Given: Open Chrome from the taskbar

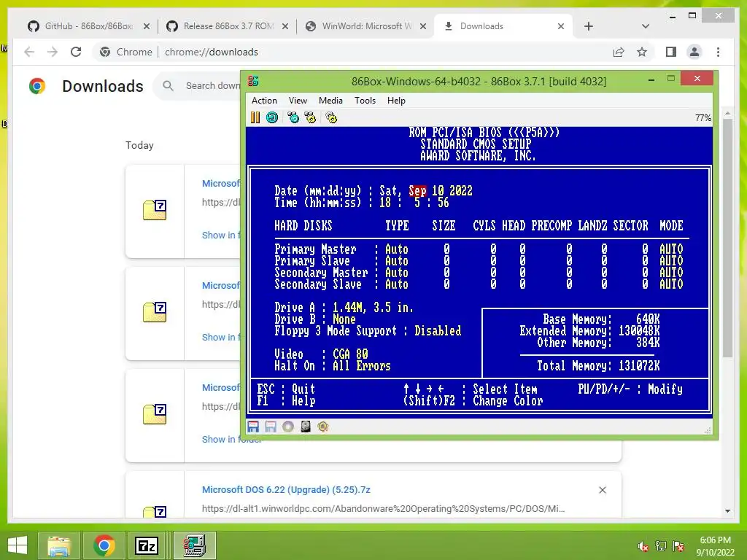Looking at the screenshot, I should (104, 545).
